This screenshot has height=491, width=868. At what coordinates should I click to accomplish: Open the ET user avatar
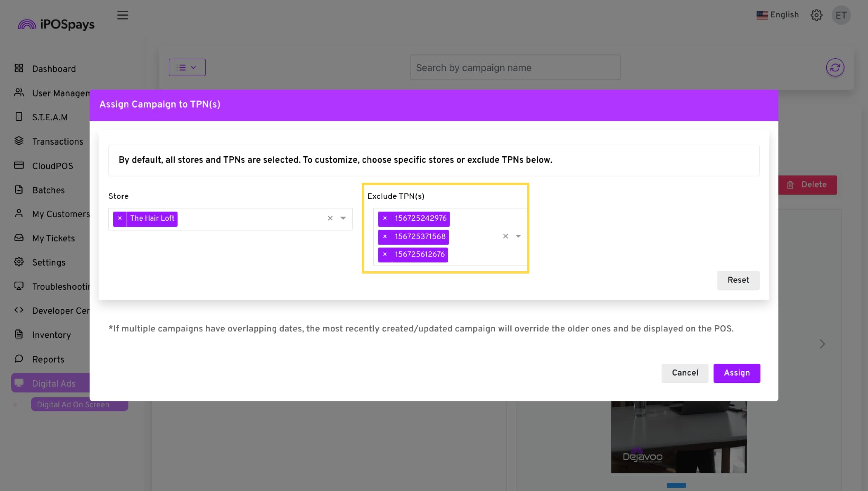coord(841,15)
